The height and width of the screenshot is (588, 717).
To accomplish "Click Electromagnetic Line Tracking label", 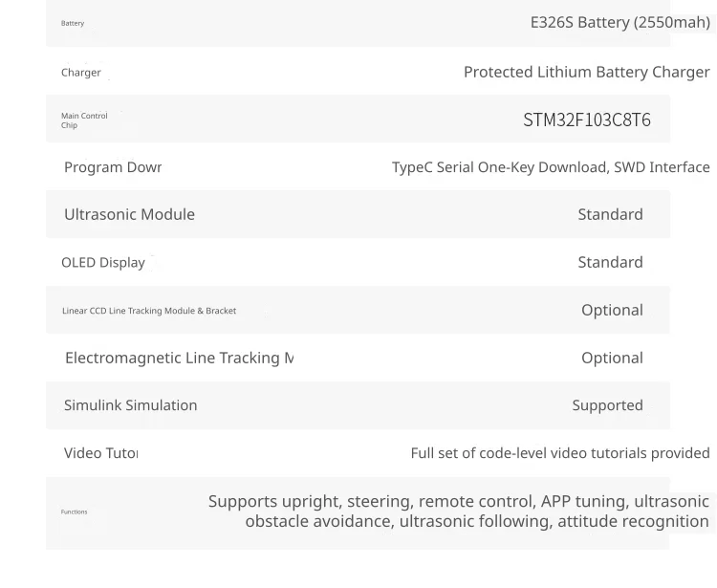I will [x=180, y=358].
